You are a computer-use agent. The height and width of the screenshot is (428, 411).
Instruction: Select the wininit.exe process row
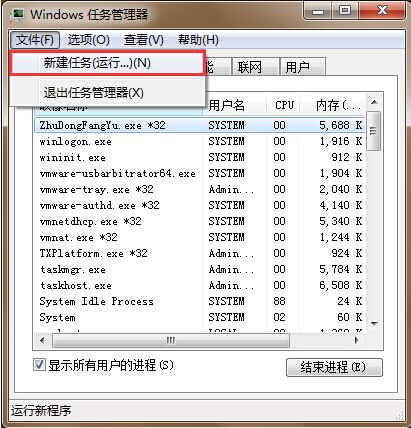(x=200, y=157)
